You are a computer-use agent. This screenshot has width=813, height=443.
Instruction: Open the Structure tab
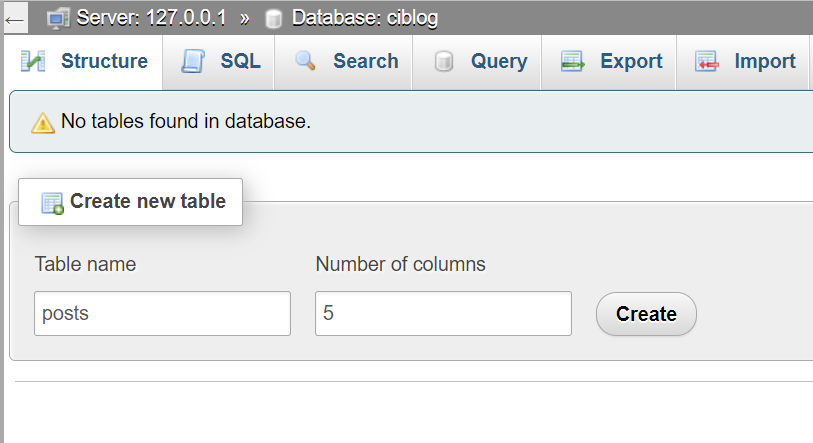click(83, 62)
